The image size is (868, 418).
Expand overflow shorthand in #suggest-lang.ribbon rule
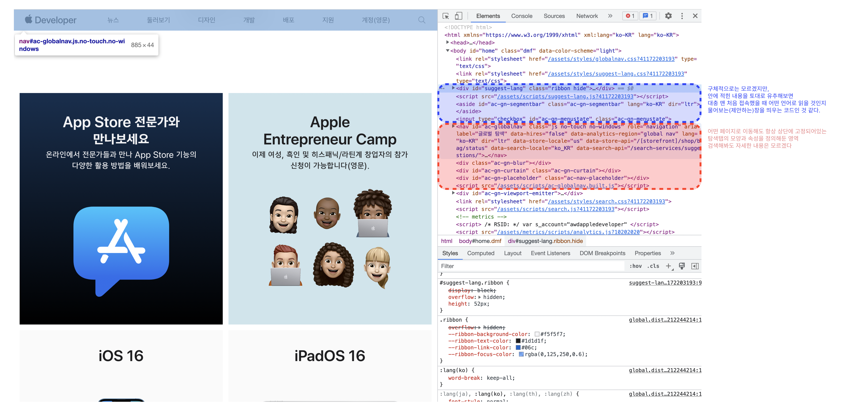click(479, 297)
